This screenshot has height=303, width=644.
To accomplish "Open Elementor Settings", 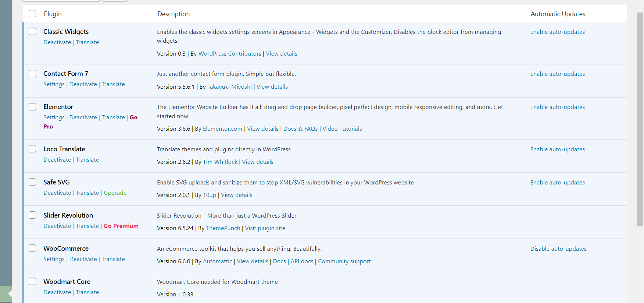I will point(54,117).
